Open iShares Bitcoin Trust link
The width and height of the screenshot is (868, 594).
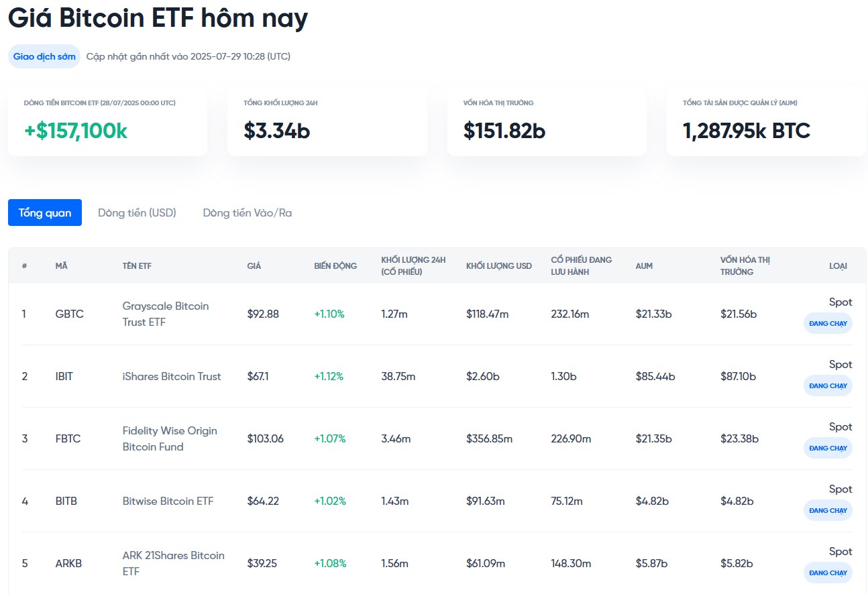[x=172, y=376]
